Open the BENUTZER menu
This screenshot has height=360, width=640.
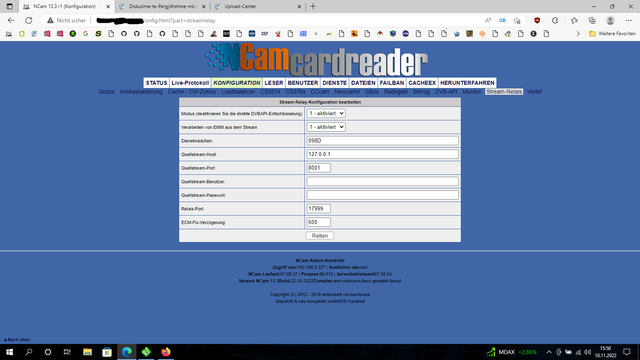tap(303, 83)
